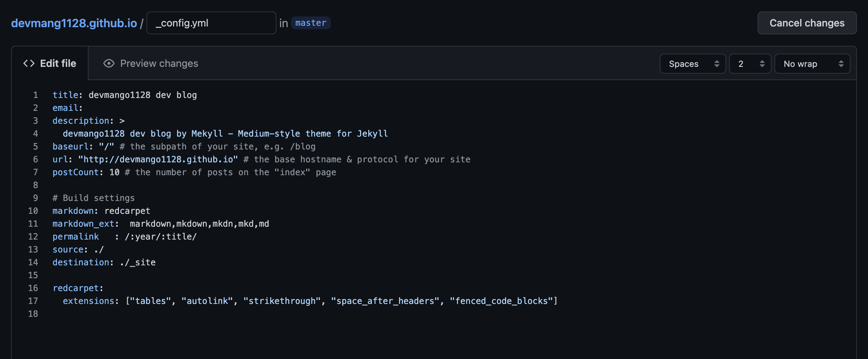Click the _config.yml filename input field
Screen dimensions: 868x359
[211, 23]
